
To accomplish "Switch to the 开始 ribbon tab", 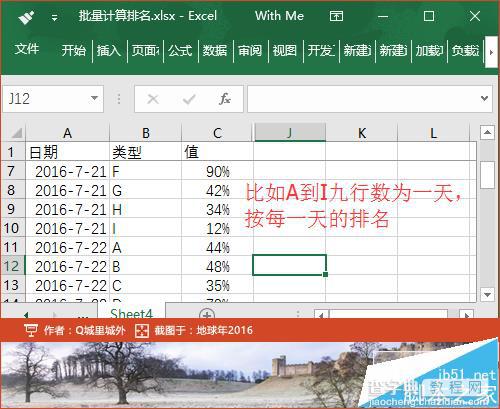I will tap(74, 50).
